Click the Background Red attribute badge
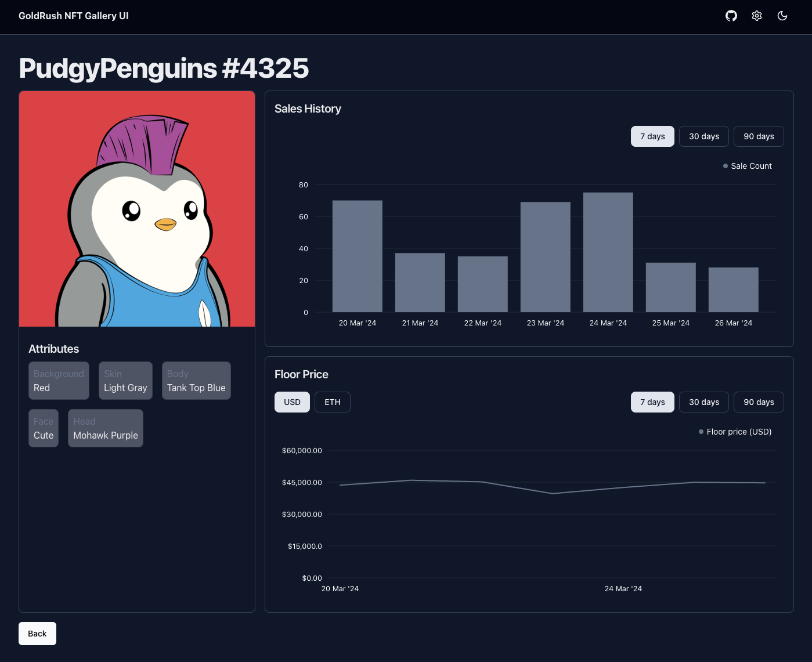812x662 pixels. (x=59, y=381)
